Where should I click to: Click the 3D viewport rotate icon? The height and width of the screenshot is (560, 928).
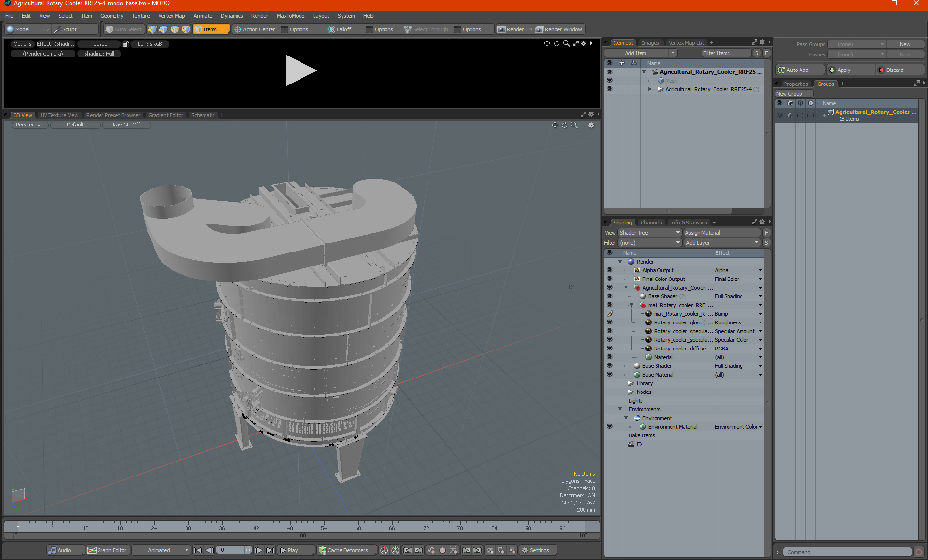coord(564,125)
